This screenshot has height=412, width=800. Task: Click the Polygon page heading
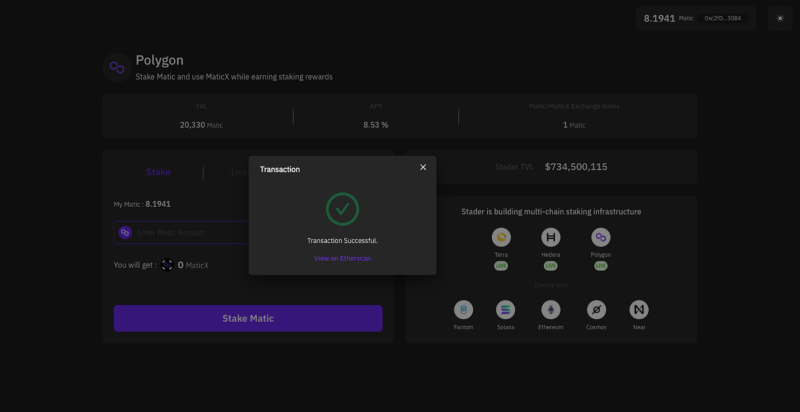click(159, 60)
